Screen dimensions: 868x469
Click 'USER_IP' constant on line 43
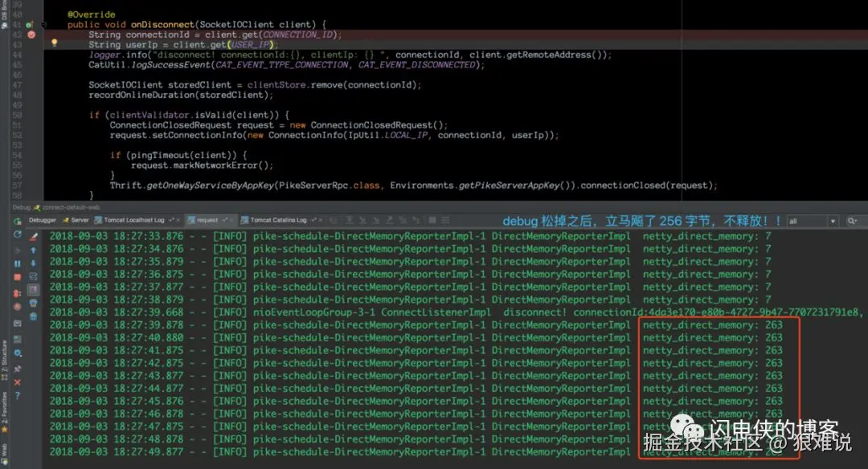tap(252, 45)
